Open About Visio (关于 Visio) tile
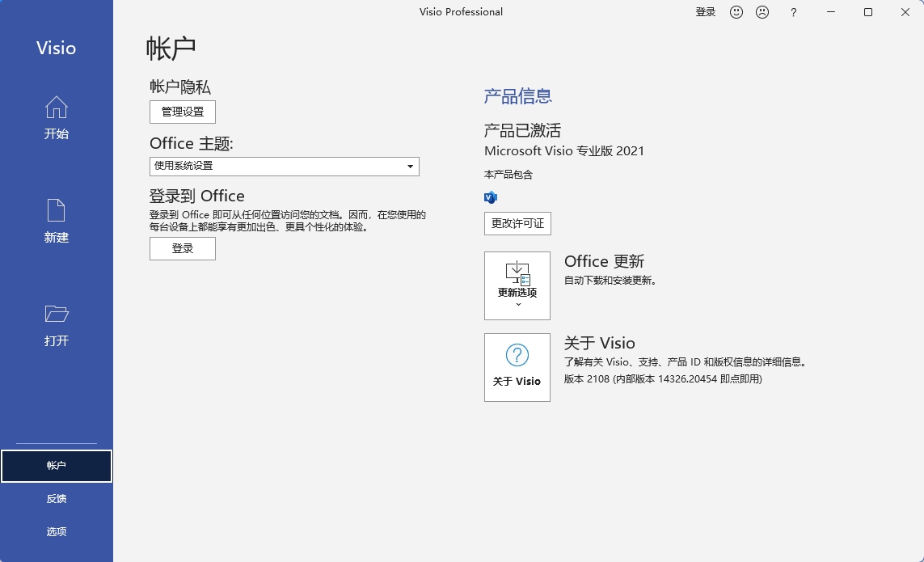The width and height of the screenshot is (924, 562). (517, 367)
